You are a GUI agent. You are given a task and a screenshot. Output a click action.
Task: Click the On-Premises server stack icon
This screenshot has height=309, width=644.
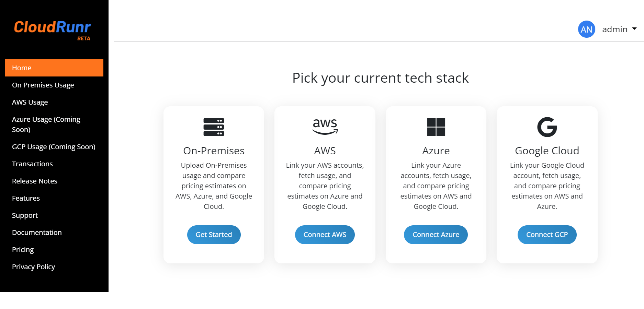(x=214, y=127)
